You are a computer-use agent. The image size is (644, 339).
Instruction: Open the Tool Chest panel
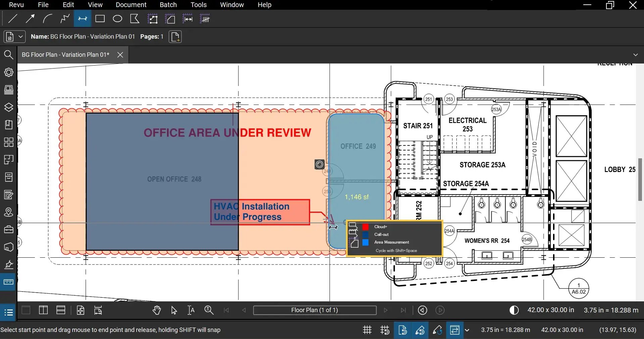click(9, 229)
